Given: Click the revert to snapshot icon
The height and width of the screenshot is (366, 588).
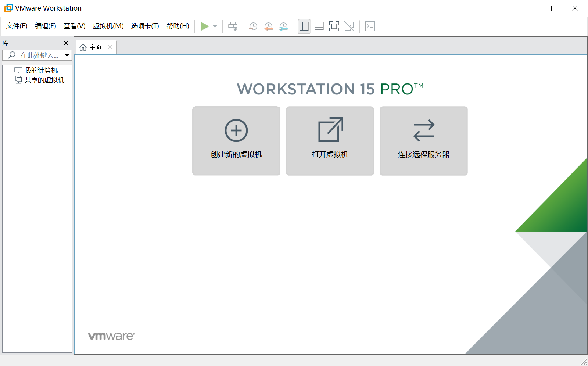Looking at the screenshot, I should [268, 26].
